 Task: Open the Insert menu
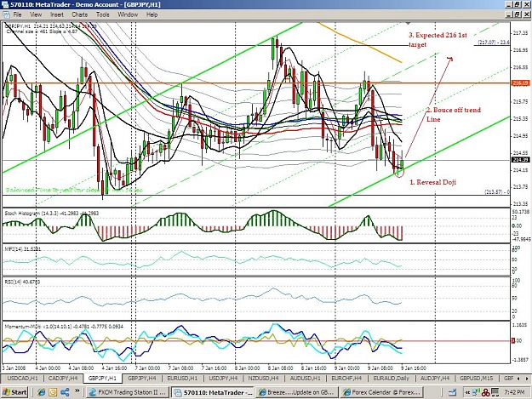coord(57,14)
